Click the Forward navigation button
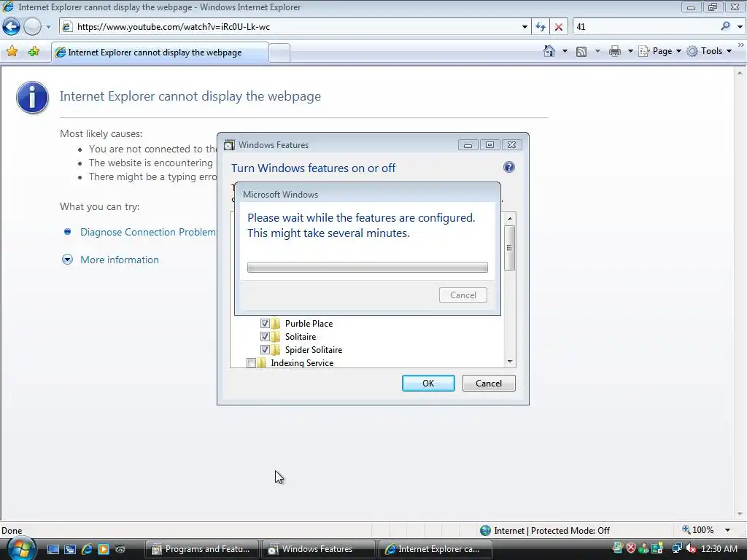This screenshot has width=747, height=560. click(x=32, y=27)
